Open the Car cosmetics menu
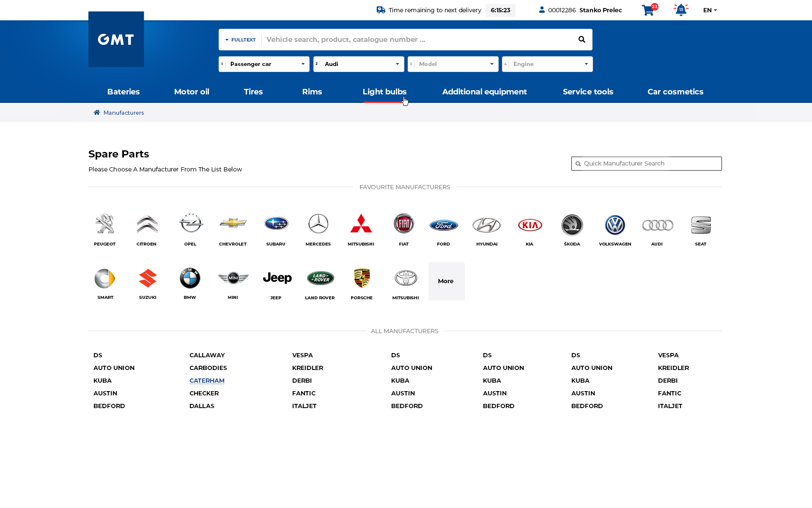 [675, 92]
